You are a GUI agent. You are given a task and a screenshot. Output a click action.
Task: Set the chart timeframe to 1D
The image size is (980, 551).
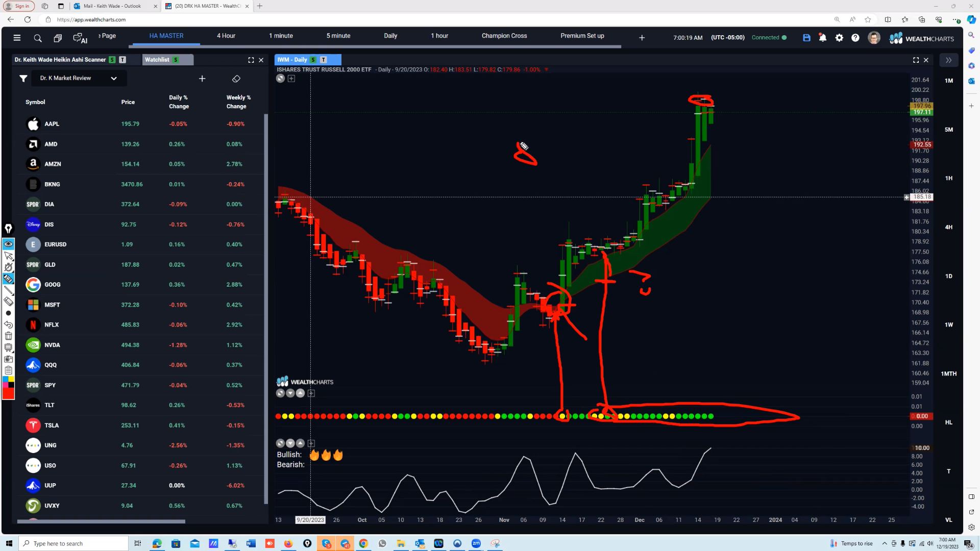point(949,277)
